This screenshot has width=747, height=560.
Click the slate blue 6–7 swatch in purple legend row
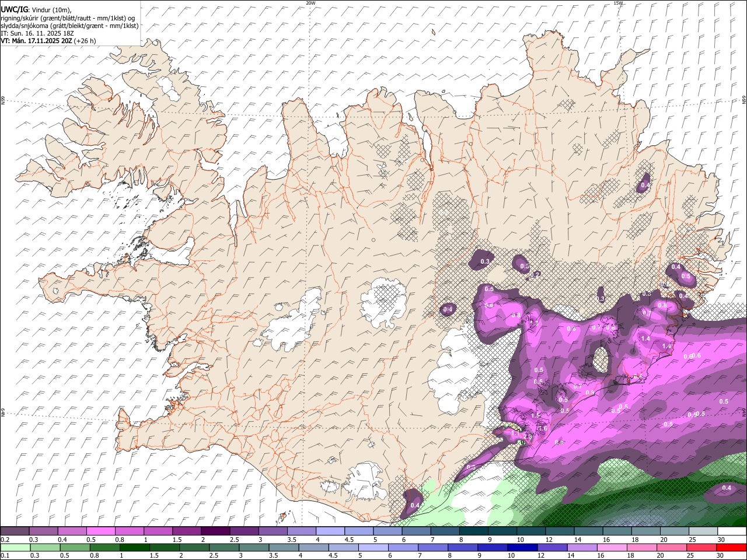(x=416, y=531)
